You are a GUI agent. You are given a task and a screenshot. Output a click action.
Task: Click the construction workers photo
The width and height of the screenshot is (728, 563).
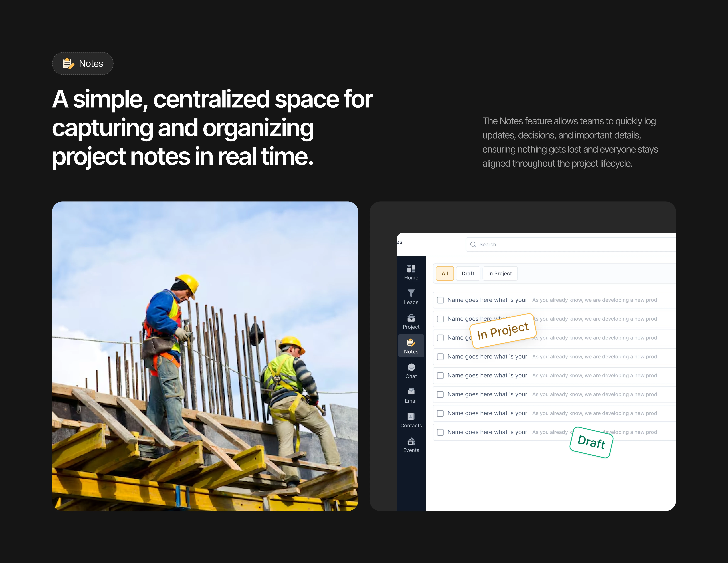tap(205, 356)
